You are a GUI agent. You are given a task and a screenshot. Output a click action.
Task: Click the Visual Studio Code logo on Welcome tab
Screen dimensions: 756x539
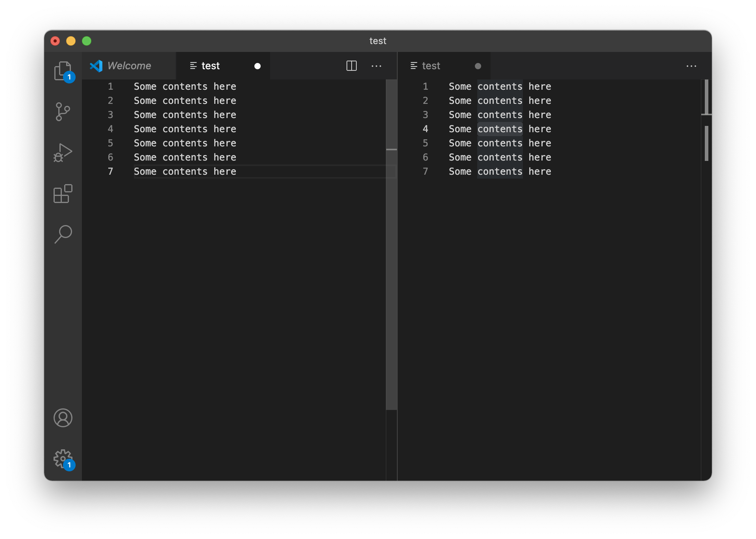(96, 66)
